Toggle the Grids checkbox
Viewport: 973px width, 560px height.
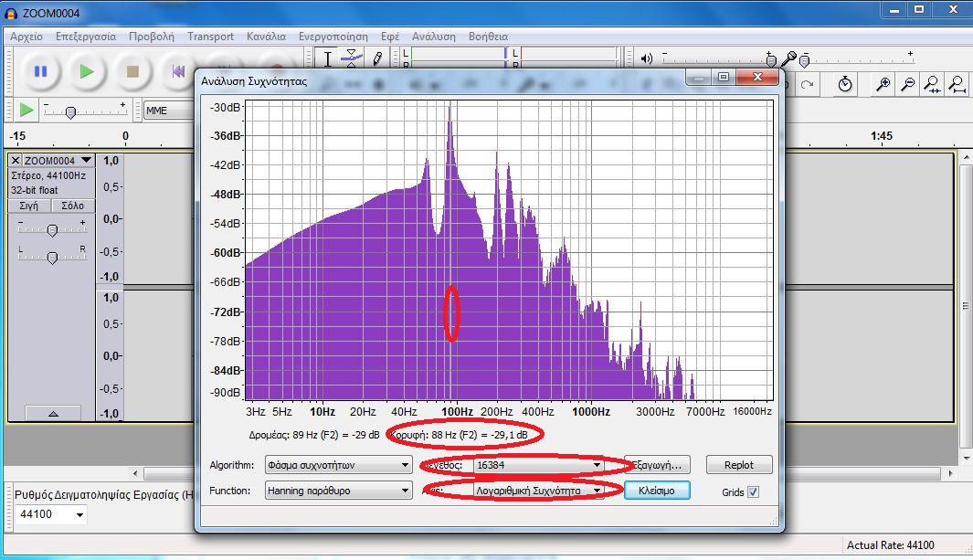coord(753,491)
